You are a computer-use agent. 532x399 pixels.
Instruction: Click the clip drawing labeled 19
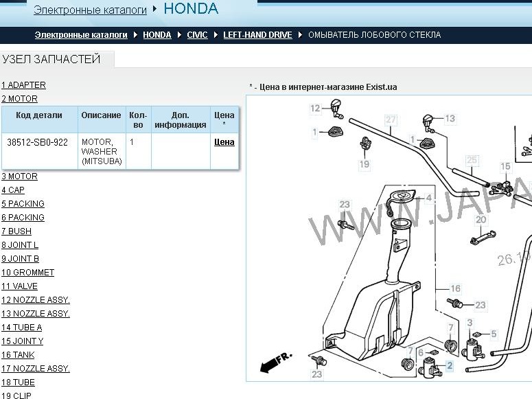(x=365, y=144)
